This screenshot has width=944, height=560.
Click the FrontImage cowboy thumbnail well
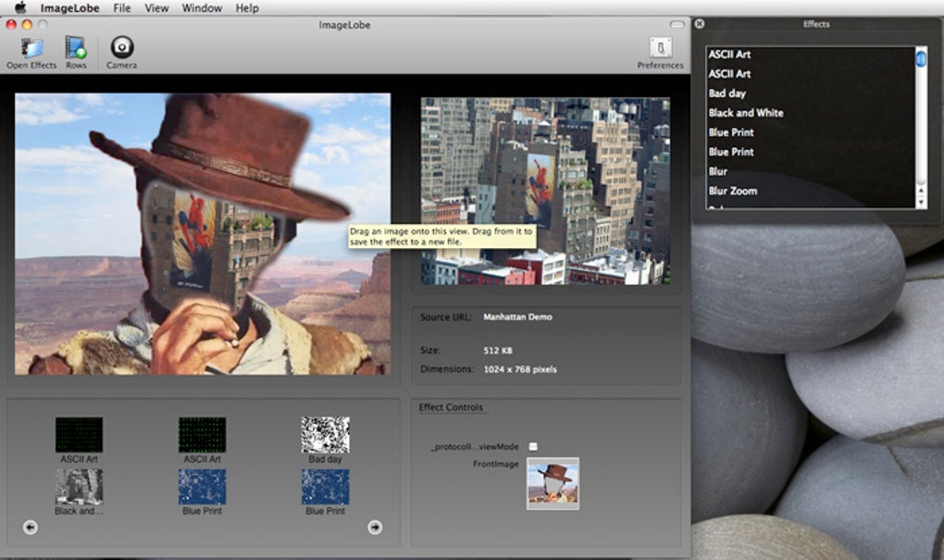coord(553,483)
